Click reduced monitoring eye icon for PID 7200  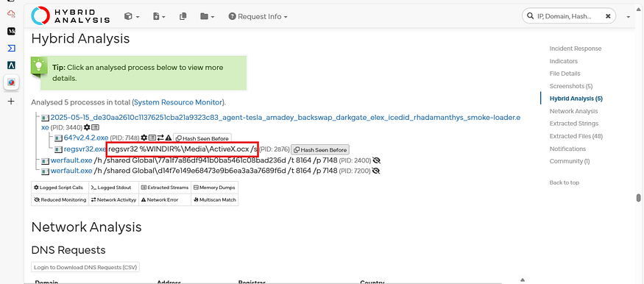pyautogui.click(x=376, y=170)
